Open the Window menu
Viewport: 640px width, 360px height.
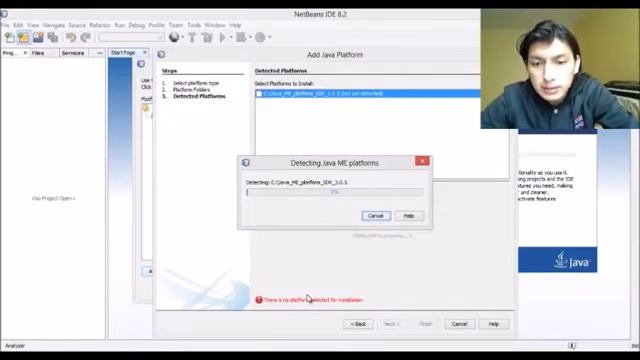tap(215, 25)
